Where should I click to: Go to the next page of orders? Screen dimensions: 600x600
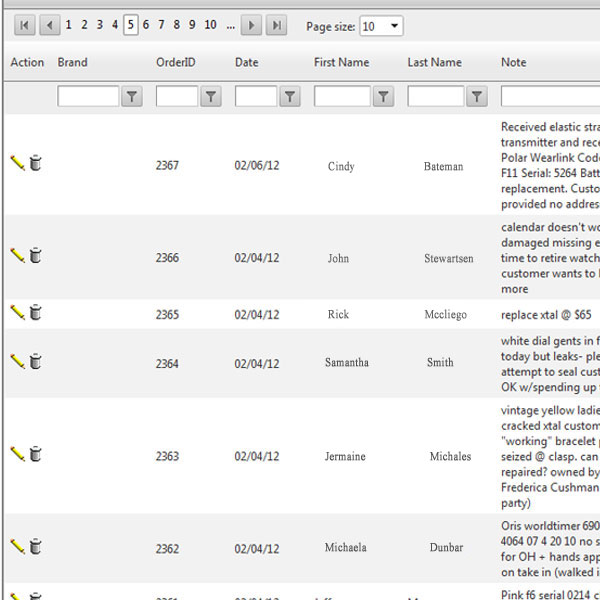click(x=252, y=25)
